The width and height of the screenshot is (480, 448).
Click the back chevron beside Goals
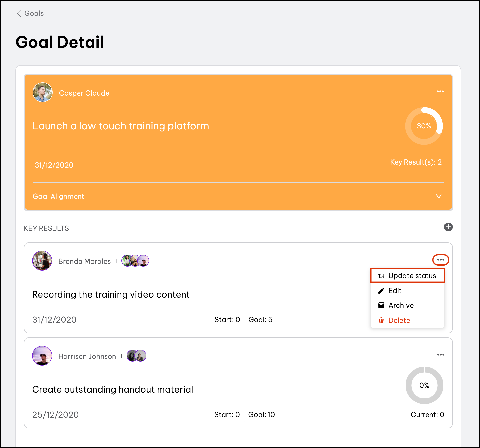(19, 13)
